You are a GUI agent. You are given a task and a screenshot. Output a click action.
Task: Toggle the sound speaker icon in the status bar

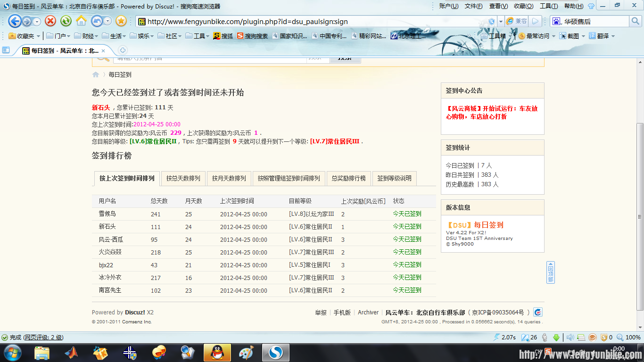(x=570, y=337)
